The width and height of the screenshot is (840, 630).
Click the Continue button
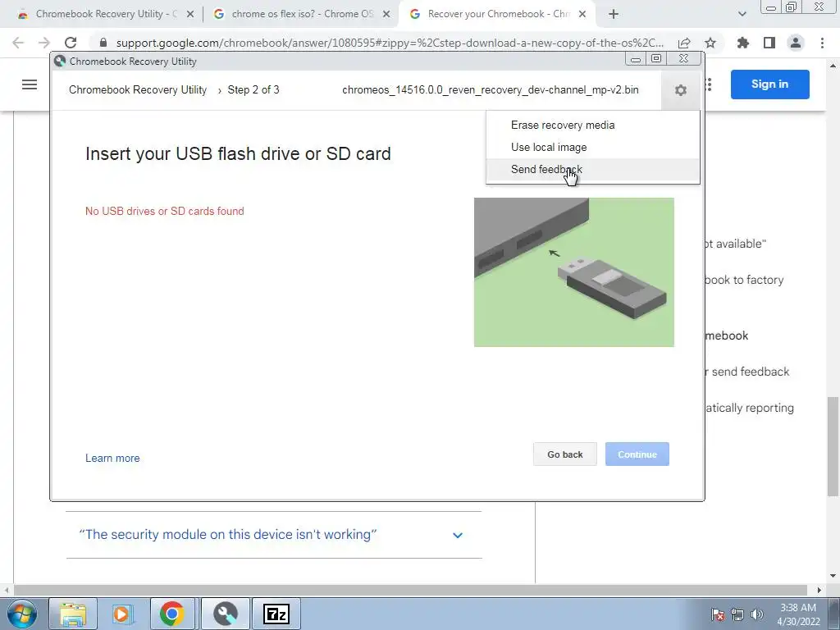pyautogui.click(x=637, y=454)
